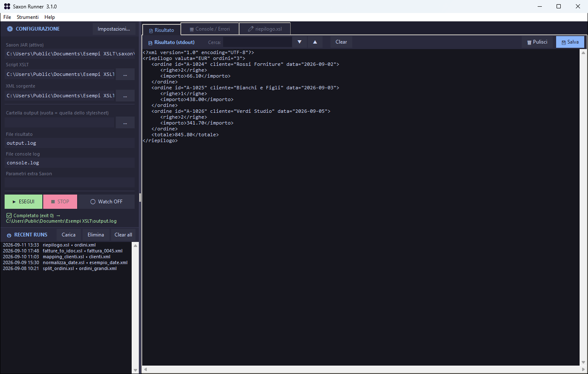
Task: Click the Script XSLT path field
Action: 60,74
